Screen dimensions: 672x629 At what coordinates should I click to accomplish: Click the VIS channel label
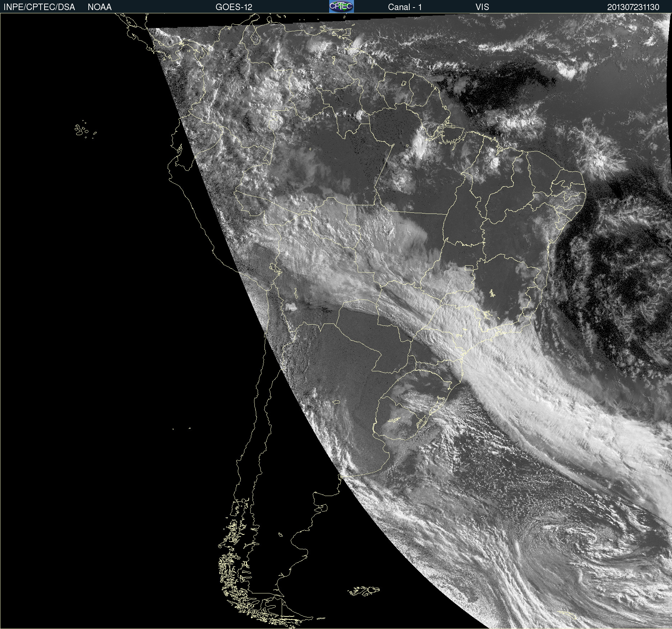click(482, 7)
